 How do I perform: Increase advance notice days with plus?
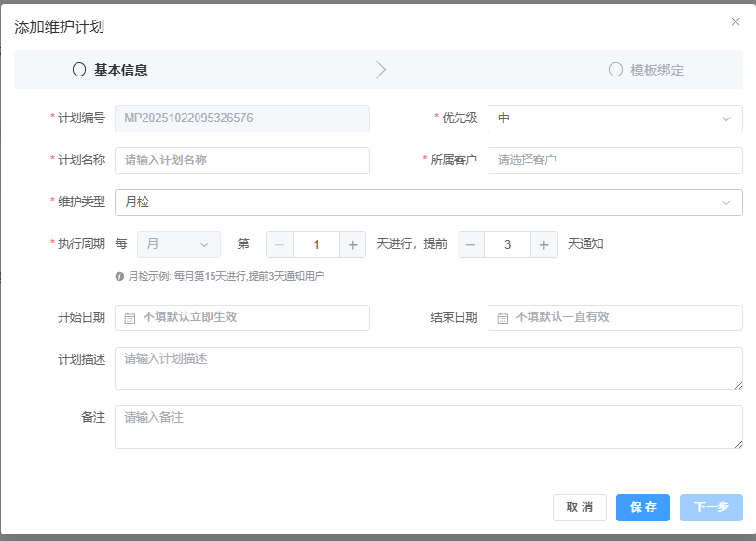coord(544,244)
